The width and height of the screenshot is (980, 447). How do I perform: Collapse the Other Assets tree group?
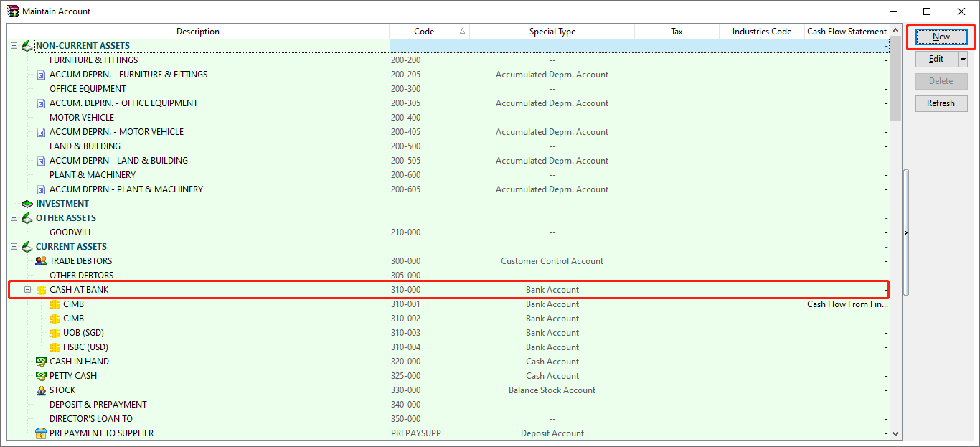[14, 218]
